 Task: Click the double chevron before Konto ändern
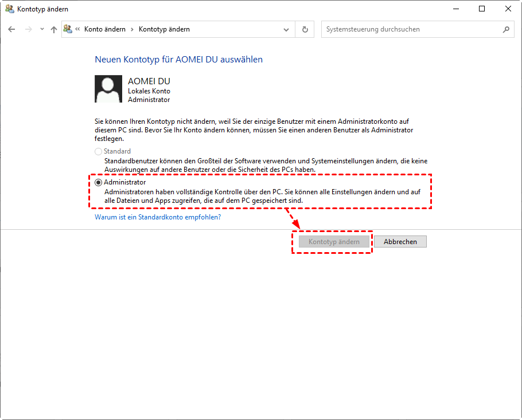77,29
